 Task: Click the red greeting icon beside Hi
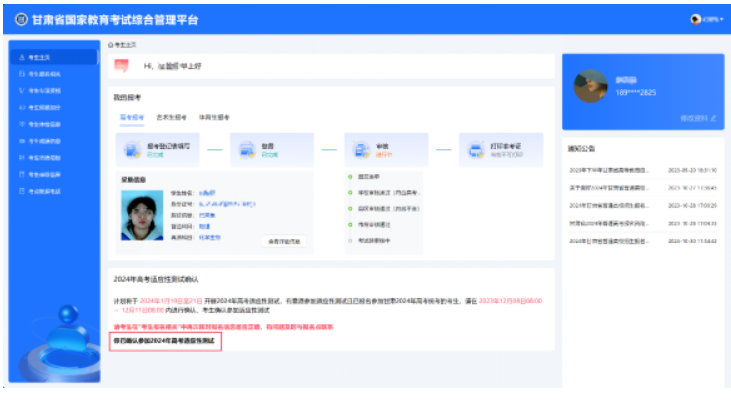pos(122,66)
